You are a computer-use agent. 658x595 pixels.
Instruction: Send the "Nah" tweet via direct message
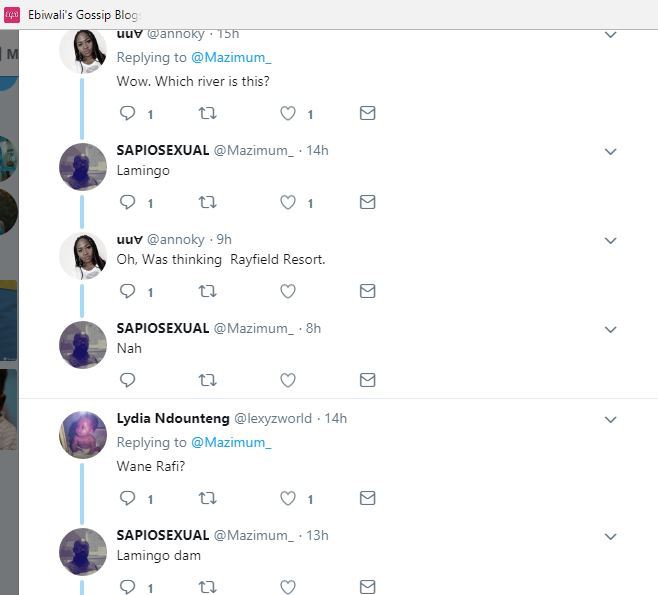click(367, 380)
